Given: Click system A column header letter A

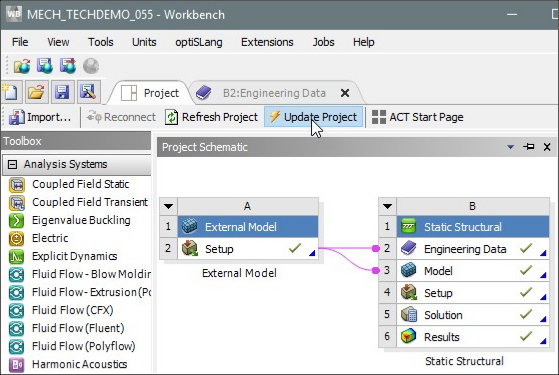Looking at the screenshot, I should (x=247, y=206).
